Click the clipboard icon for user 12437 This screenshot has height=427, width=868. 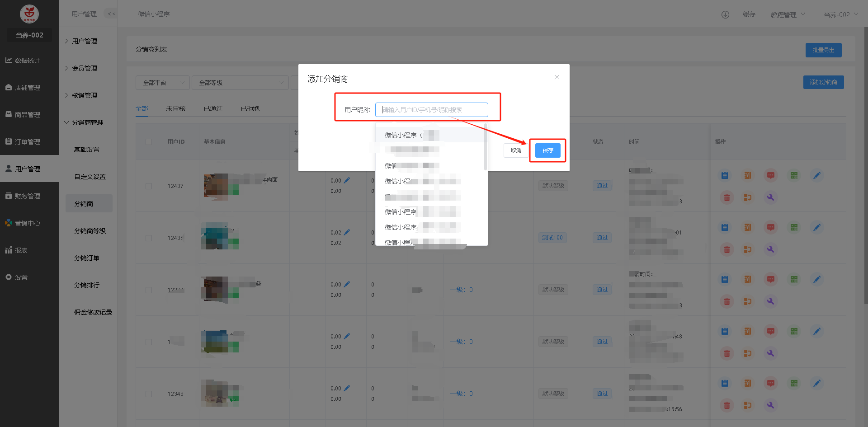725,175
